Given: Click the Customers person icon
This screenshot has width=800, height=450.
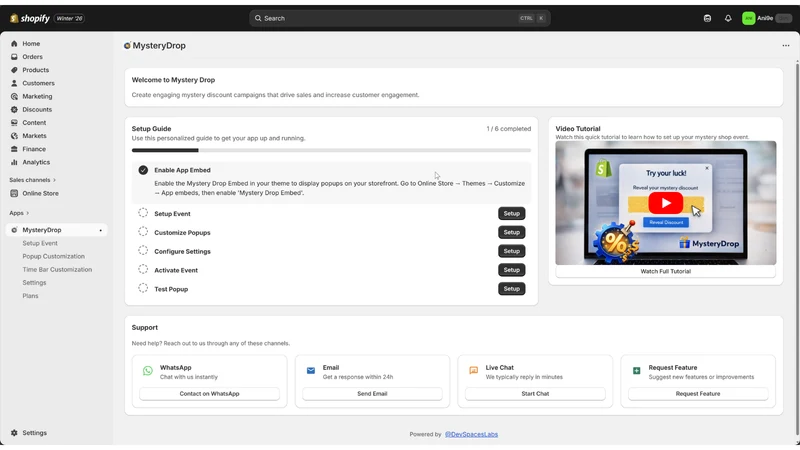Looking at the screenshot, I should (14, 83).
